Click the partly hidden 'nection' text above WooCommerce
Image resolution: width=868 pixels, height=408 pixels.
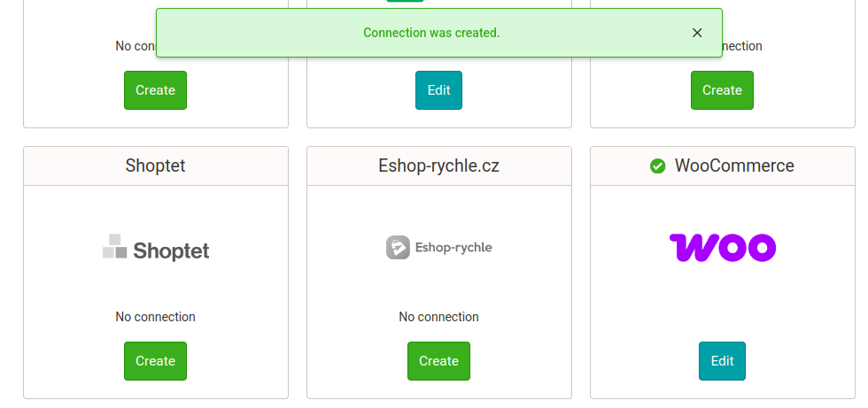[x=743, y=46]
